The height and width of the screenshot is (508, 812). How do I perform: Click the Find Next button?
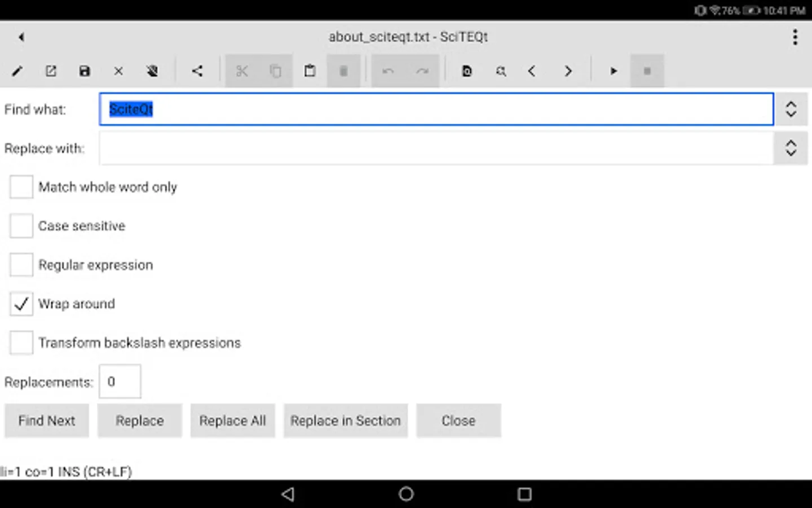(x=47, y=421)
